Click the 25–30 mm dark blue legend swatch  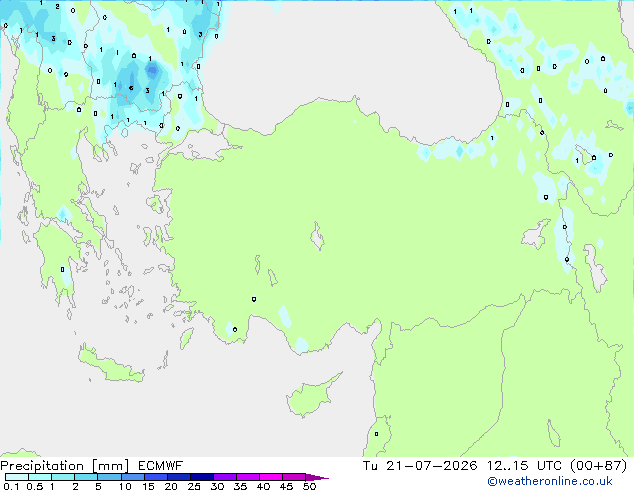[202, 477]
